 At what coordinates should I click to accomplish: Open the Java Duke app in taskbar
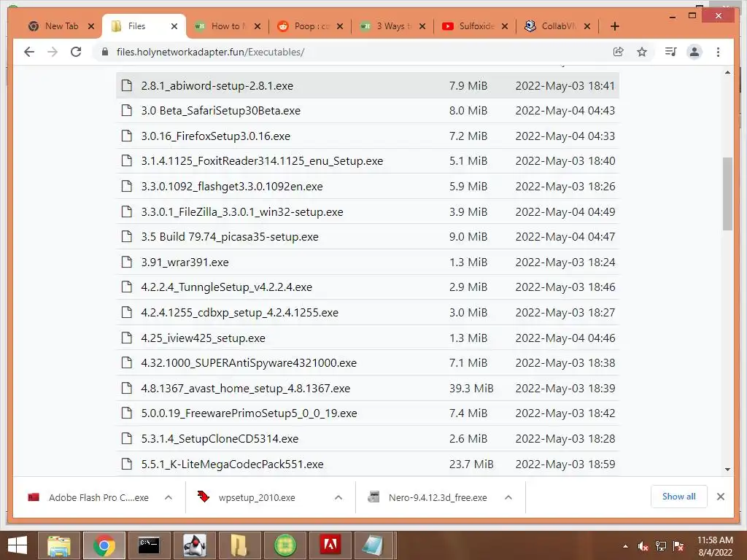coord(195,545)
